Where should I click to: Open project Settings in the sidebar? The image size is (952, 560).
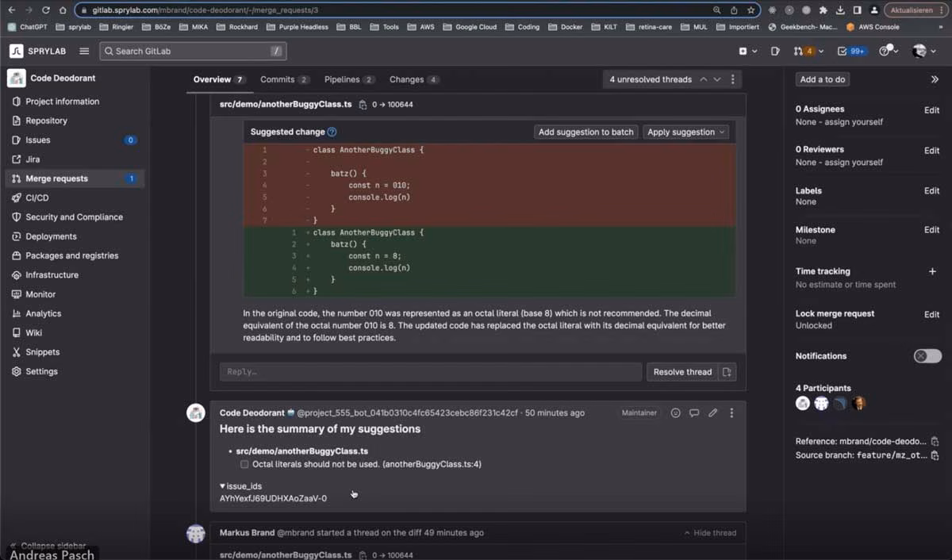pos(41,371)
